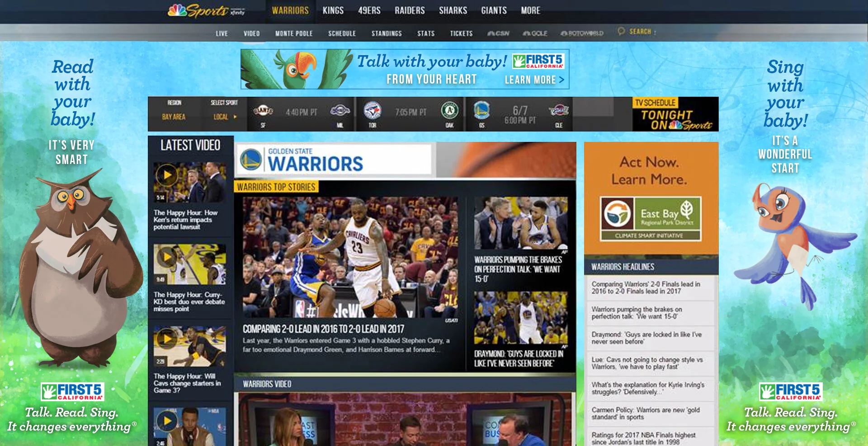Click Golden State logo in scoreboard
The width and height of the screenshot is (868, 446).
(x=482, y=110)
